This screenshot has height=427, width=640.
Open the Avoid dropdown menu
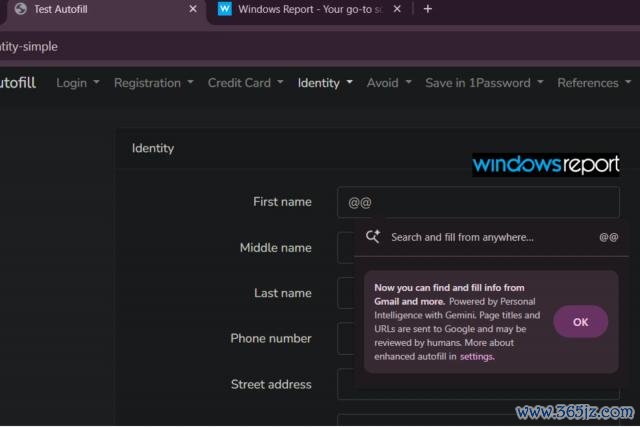389,83
